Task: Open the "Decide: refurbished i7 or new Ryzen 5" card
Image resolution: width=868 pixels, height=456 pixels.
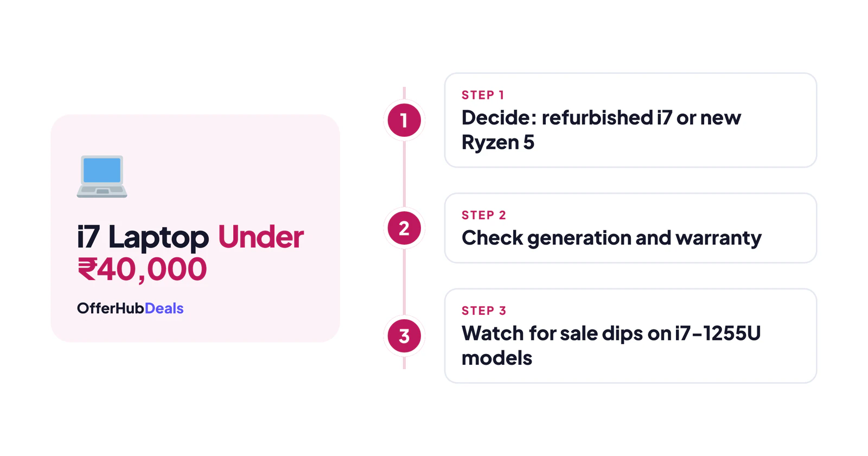Action: 630,120
